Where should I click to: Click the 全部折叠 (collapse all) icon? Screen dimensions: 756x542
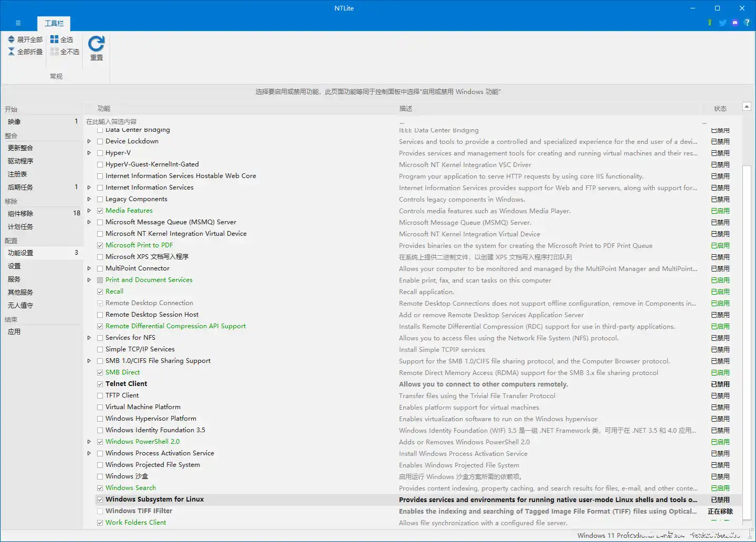click(x=12, y=51)
